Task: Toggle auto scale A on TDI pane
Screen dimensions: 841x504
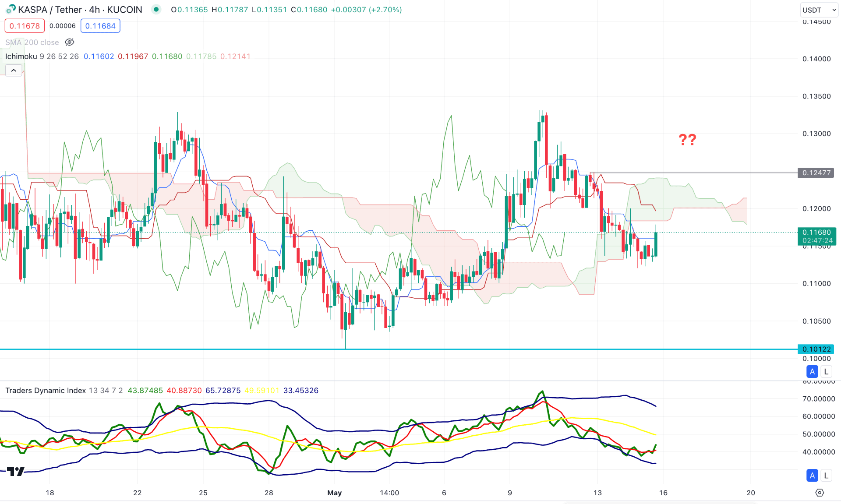Action: tap(812, 475)
